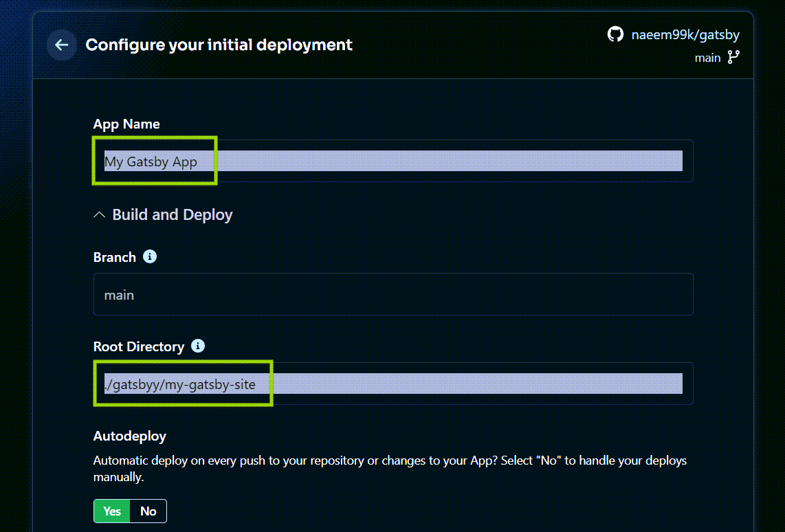The image size is (785, 532).
Task: Click the Autodeploy label
Action: [129, 436]
